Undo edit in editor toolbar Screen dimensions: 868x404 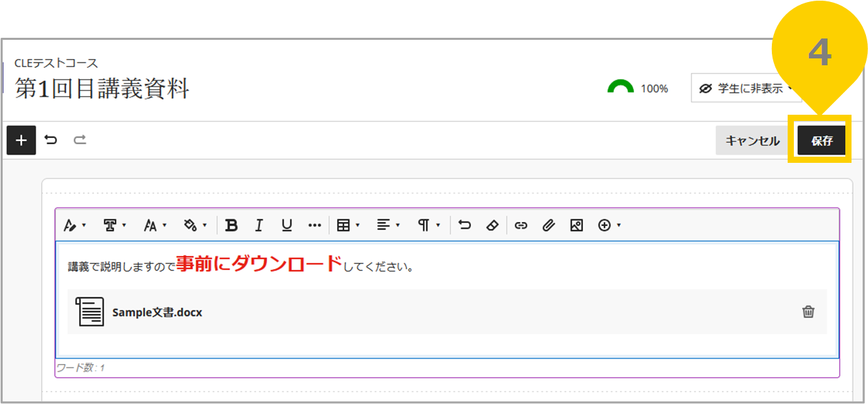(465, 225)
